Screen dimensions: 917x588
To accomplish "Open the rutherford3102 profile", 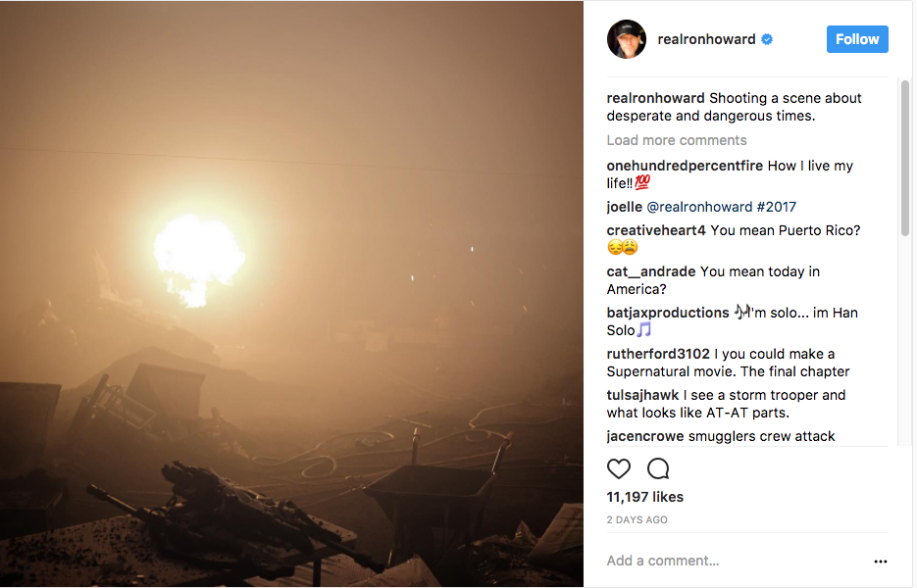I will [x=658, y=354].
